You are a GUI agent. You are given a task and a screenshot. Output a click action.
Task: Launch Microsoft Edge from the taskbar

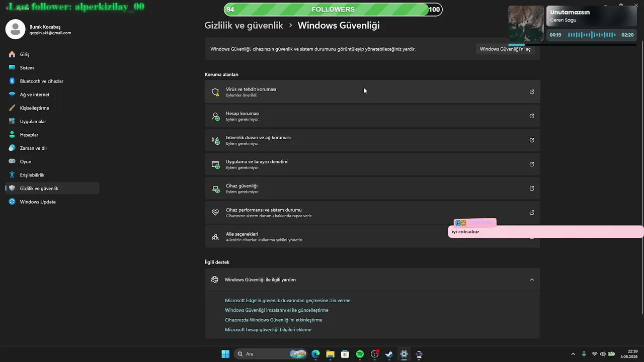[315, 354]
